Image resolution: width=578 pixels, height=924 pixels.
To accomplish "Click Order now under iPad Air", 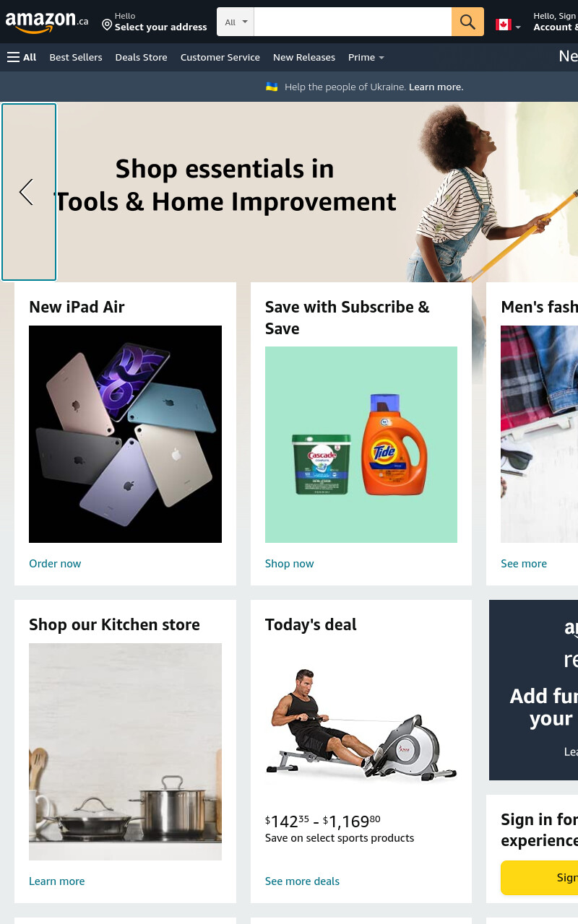I will pos(55,564).
